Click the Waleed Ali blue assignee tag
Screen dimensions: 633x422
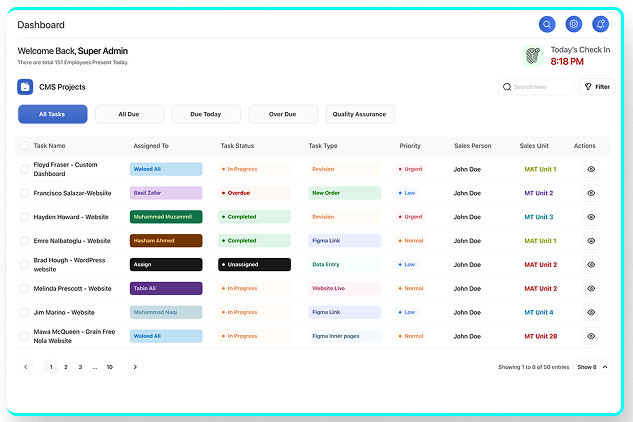pyautogui.click(x=166, y=169)
